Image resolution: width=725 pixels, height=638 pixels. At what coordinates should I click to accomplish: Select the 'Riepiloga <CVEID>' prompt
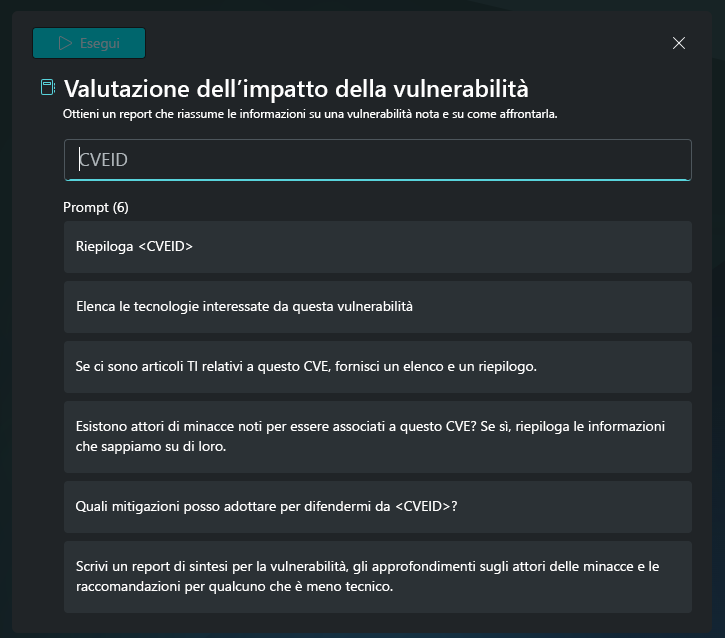coord(377,247)
